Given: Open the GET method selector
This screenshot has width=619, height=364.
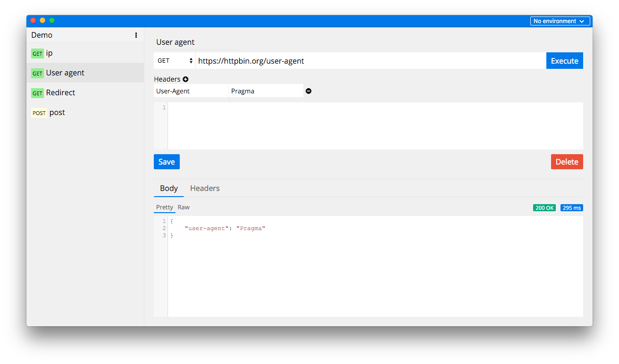Looking at the screenshot, I should tap(175, 61).
